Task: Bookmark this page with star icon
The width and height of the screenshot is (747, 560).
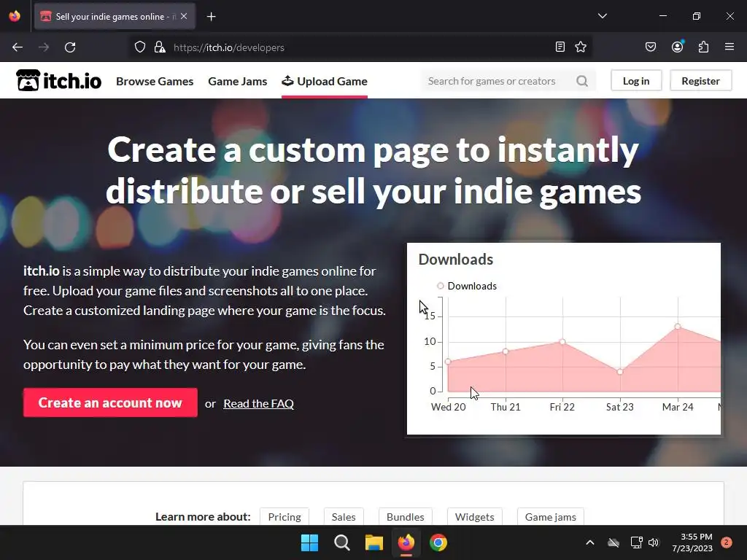Action: click(580, 47)
